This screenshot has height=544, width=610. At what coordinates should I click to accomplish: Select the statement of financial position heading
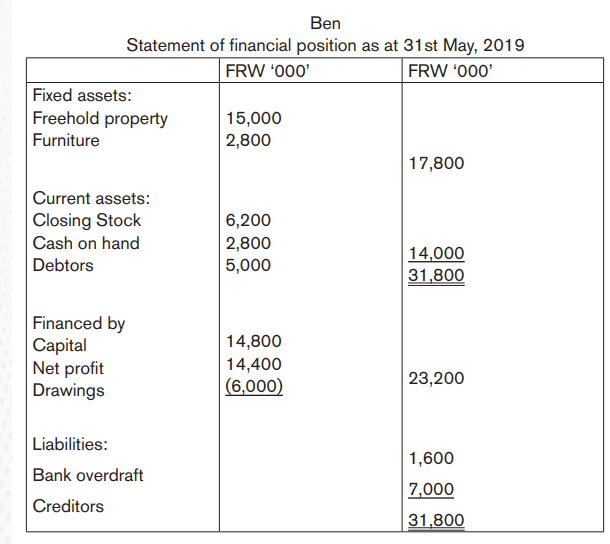[x=325, y=46]
